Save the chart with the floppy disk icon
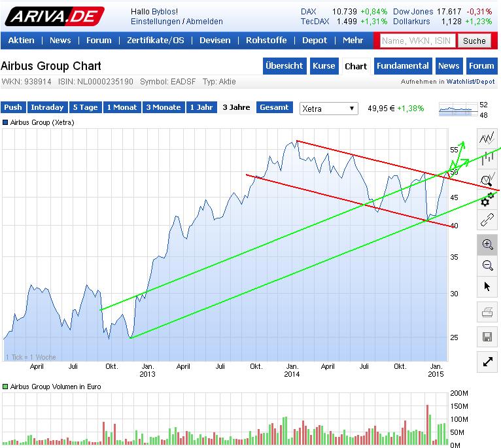 click(x=487, y=337)
